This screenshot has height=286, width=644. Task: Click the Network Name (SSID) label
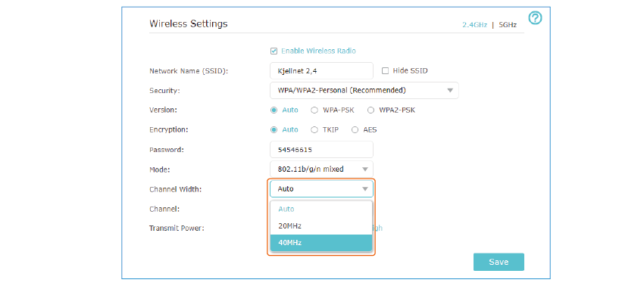tap(189, 71)
